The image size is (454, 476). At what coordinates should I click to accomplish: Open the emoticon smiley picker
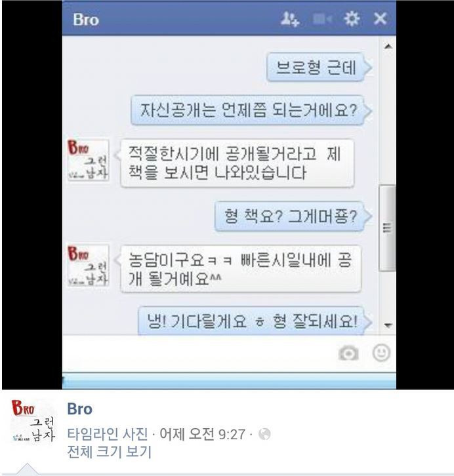[x=381, y=353]
